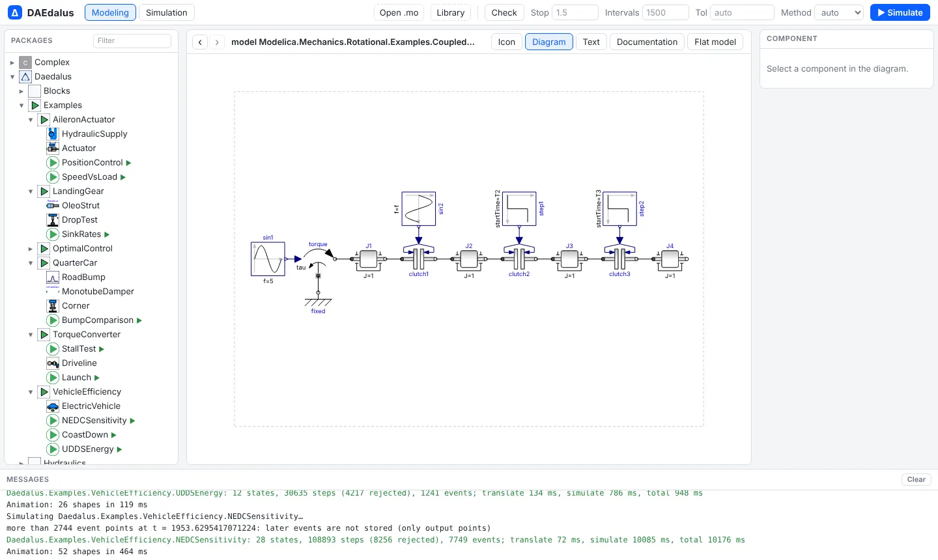
Task: Click the Driveline model icon
Action: (53, 363)
